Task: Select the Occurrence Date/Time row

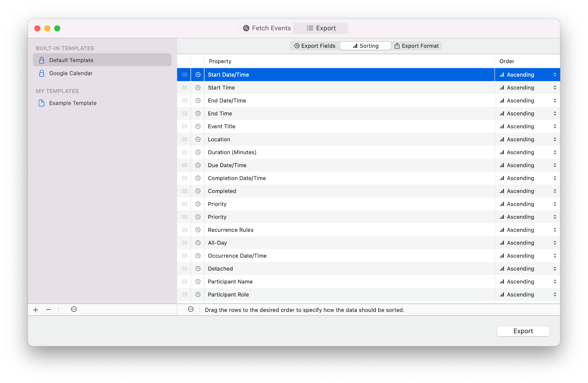Action: pyautogui.click(x=368, y=255)
